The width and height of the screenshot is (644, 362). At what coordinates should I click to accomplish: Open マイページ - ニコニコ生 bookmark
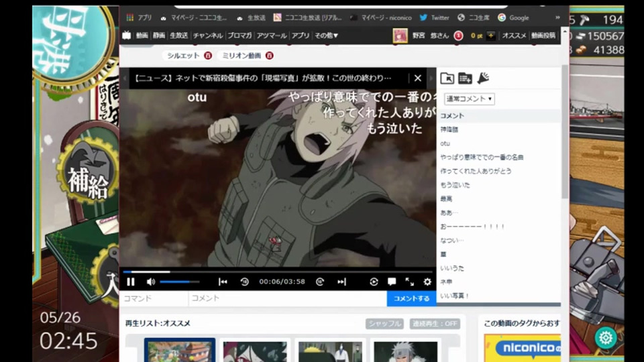[193, 17]
